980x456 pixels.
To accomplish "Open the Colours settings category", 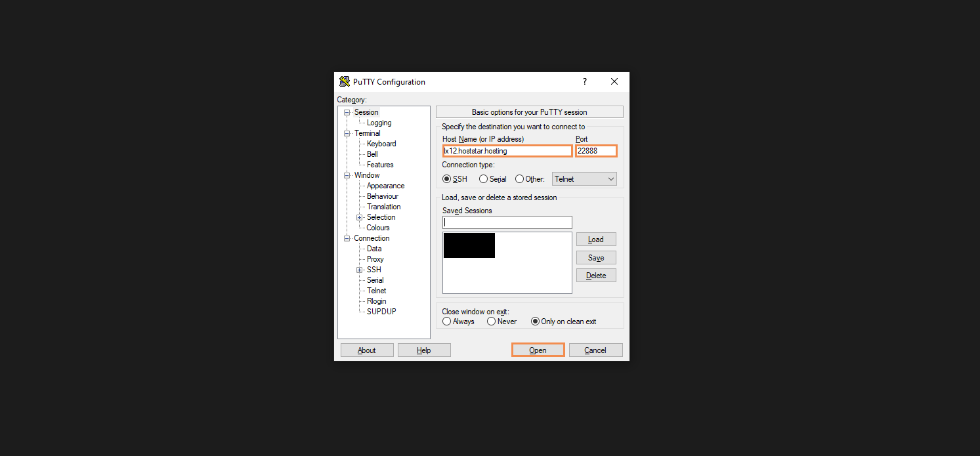I will pyautogui.click(x=378, y=228).
